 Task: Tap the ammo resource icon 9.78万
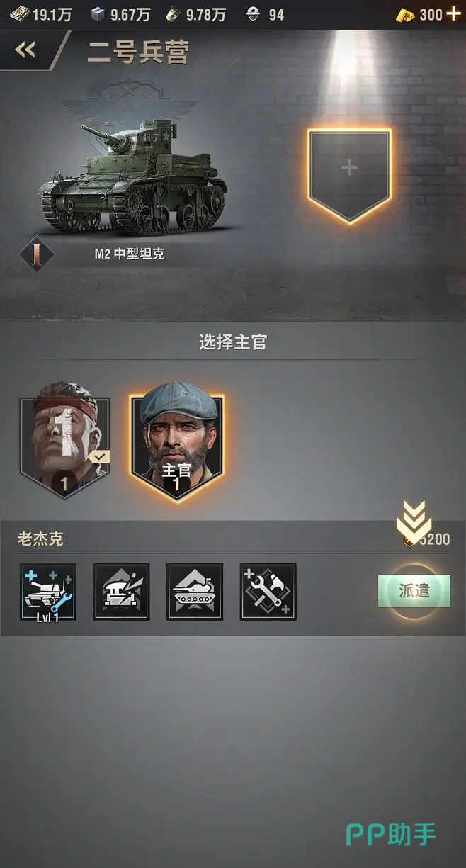(x=172, y=14)
